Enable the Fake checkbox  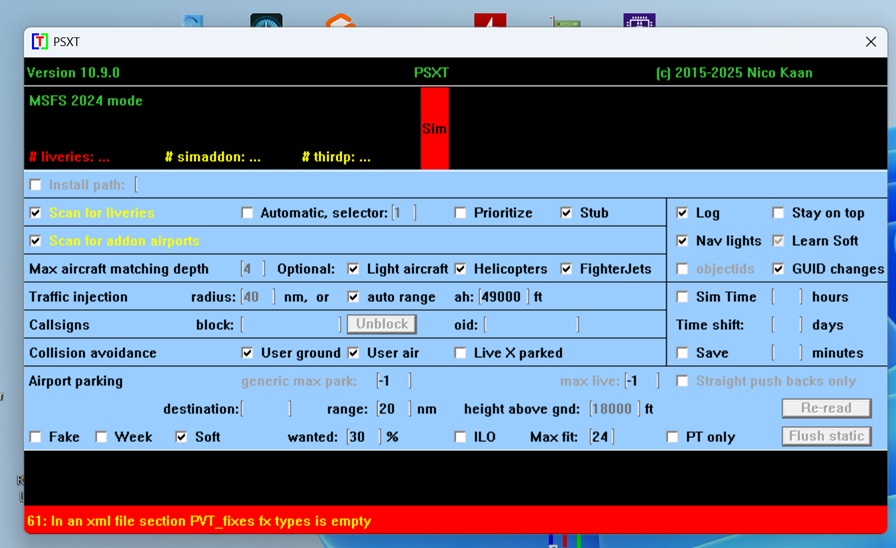35,437
